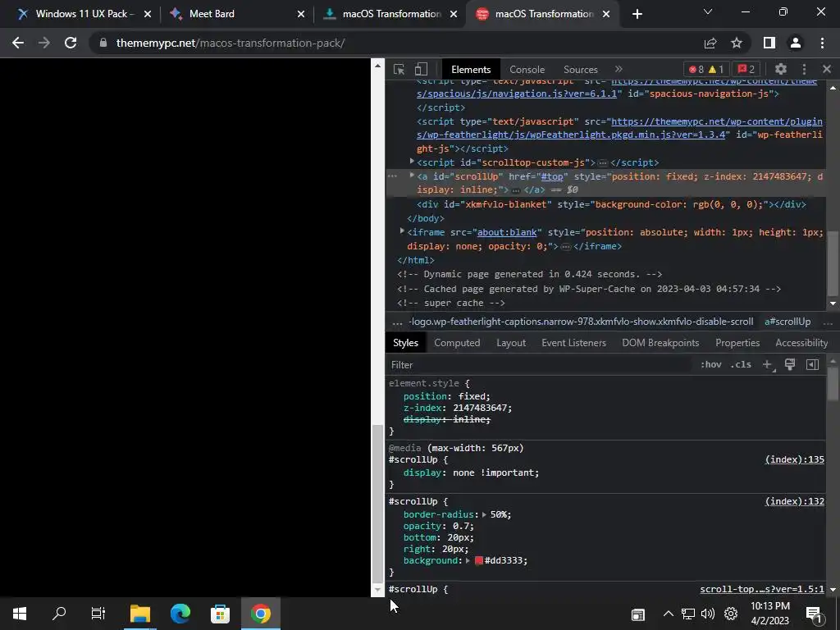Show more DevTools tabs chevron

click(619, 69)
